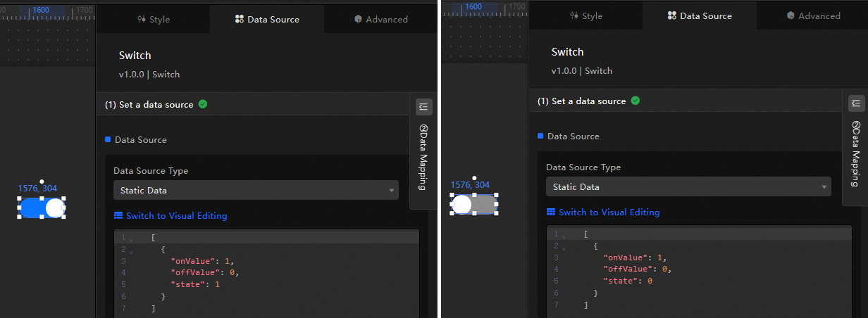
Task: Click the collapse icon above Data Mapping, left screenshot
Action: [423, 107]
